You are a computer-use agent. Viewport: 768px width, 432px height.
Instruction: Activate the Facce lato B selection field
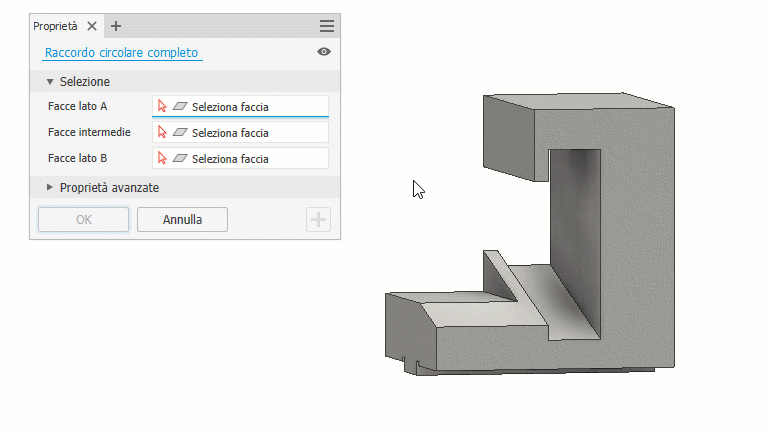click(240, 158)
